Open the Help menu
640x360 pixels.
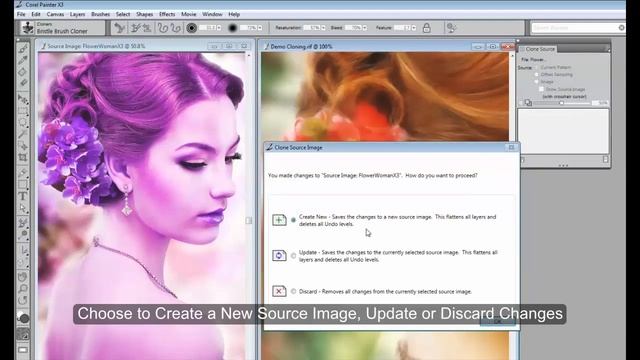[x=234, y=14]
